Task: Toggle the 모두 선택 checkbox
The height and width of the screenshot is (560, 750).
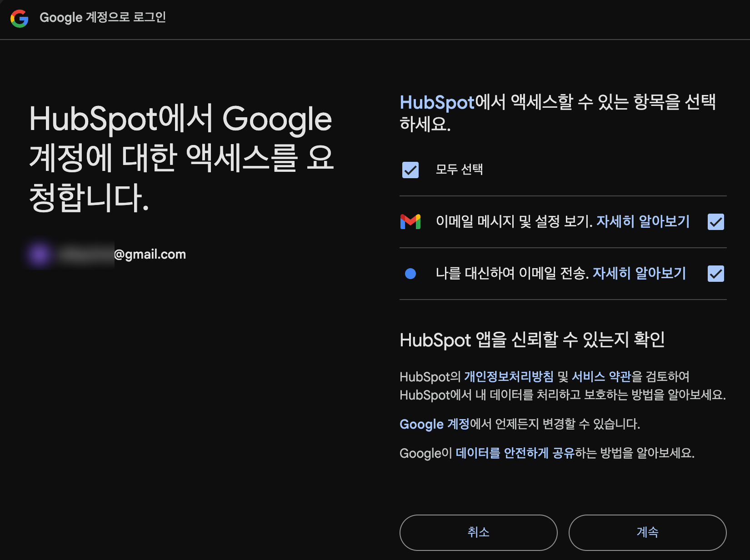Action: pyautogui.click(x=410, y=170)
